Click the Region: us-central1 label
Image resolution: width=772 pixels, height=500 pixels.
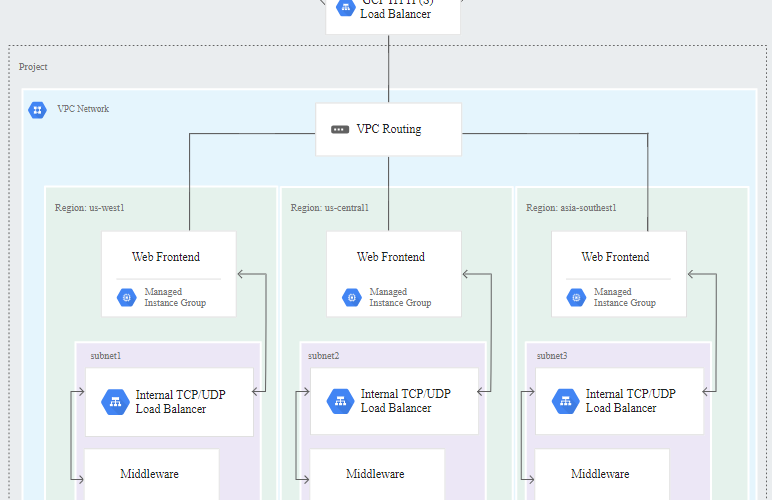pos(329,208)
